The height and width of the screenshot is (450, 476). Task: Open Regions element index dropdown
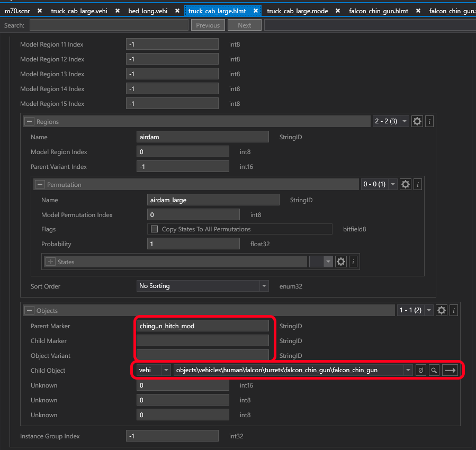point(405,122)
